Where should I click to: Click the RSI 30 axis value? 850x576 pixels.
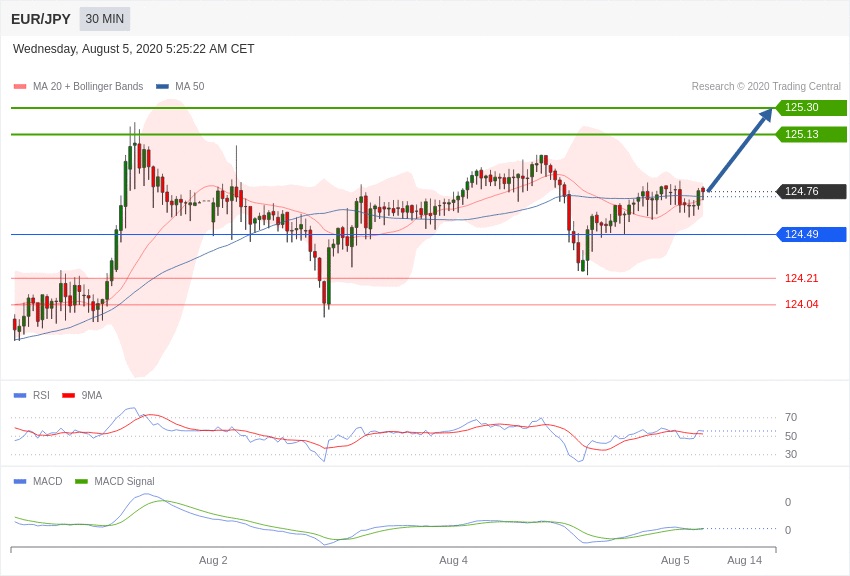(791, 454)
